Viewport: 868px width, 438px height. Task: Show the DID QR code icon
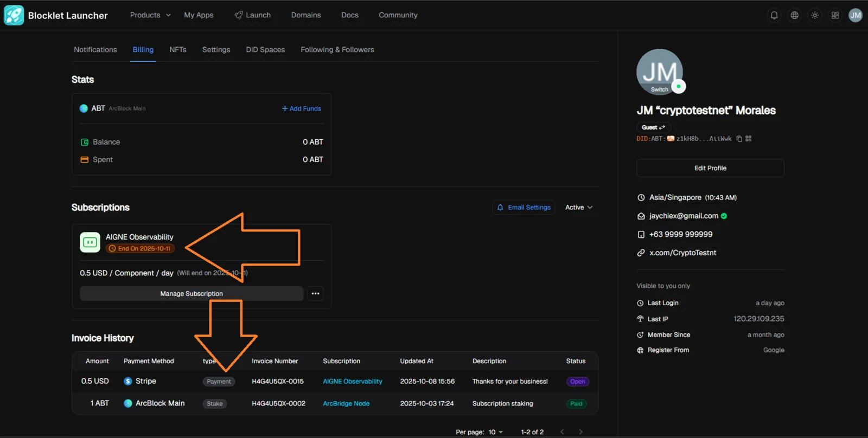[x=749, y=139]
